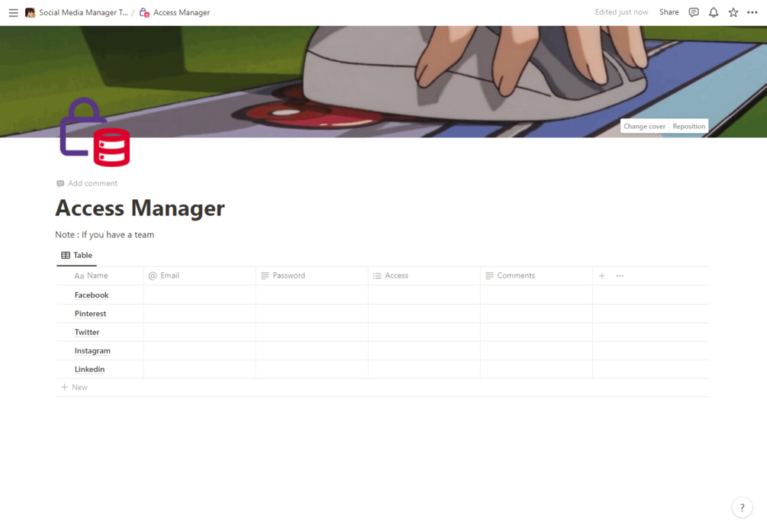Image resolution: width=767 pixels, height=532 pixels.
Task: Add a new property column
Action: pos(601,276)
